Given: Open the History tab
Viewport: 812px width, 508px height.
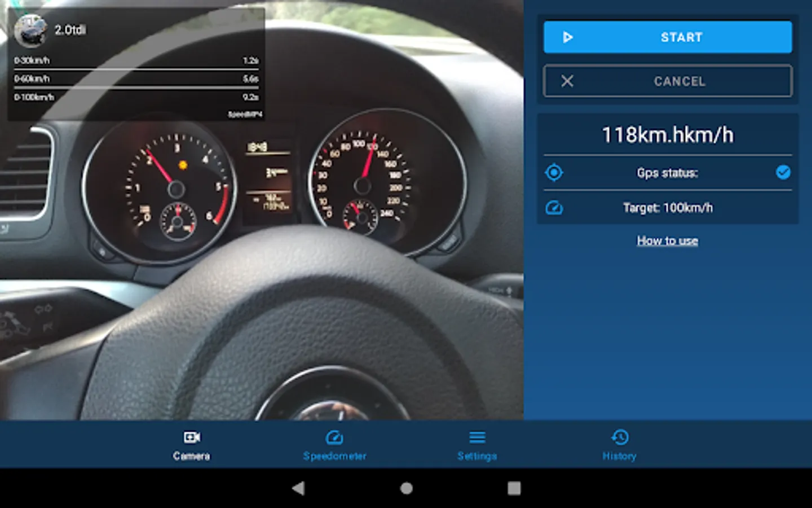Looking at the screenshot, I should [619, 445].
